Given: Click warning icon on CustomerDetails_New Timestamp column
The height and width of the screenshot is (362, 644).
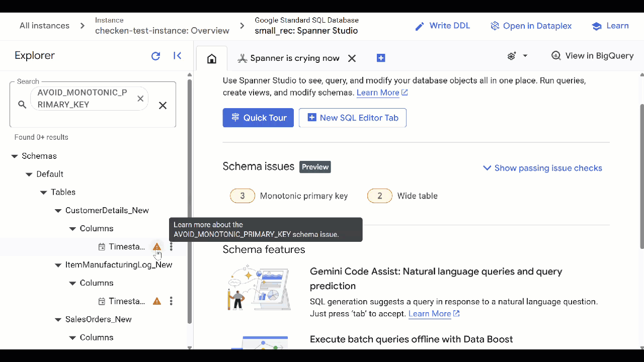Looking at the screenshot, I should pos(157,247).
